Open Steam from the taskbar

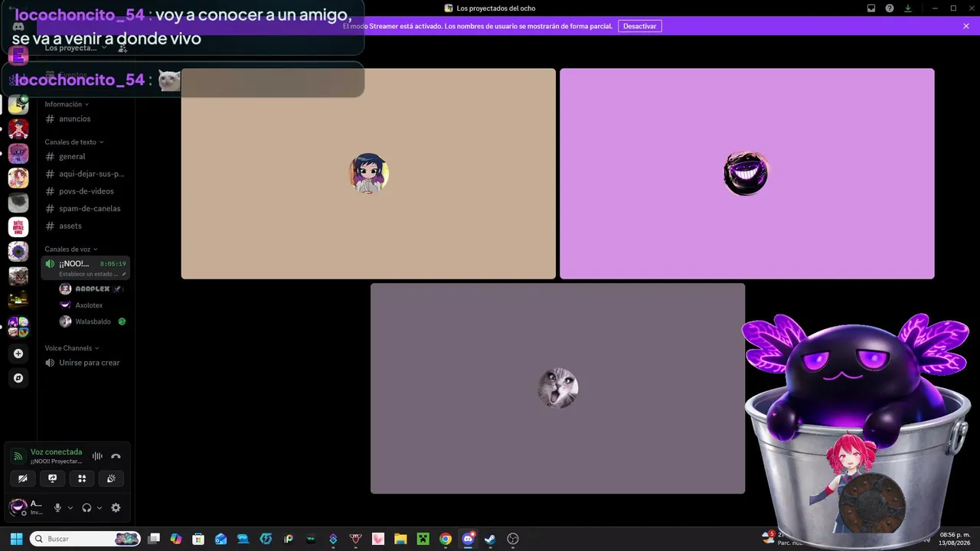(x=490, y=539)
